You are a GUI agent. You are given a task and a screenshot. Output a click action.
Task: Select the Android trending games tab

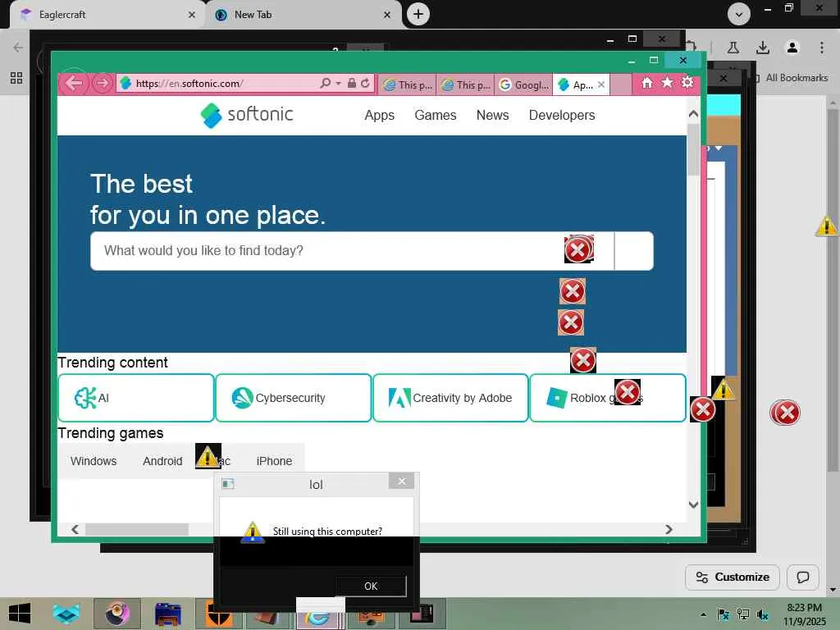coord(163,461)
